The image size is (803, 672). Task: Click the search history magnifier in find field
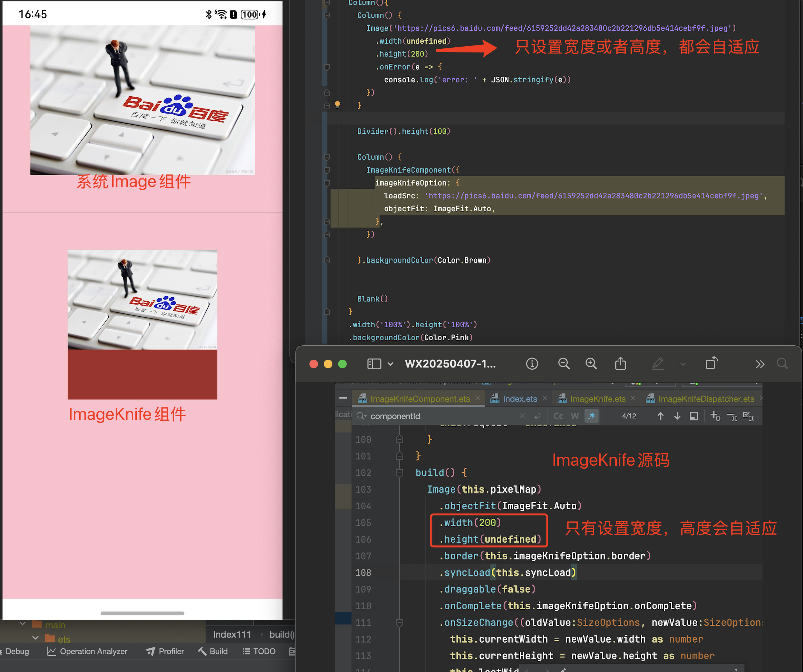[x=361, y=416]
